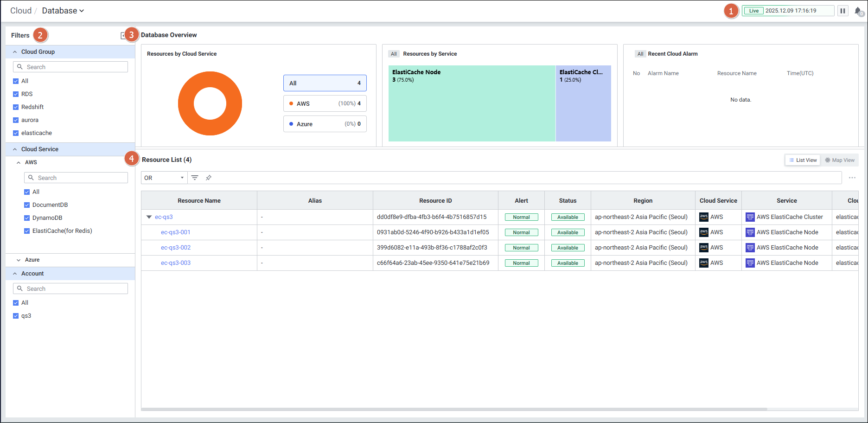Collapse the Filters panel icon
This screenshot has width=868, height=423.
pyautogui.click(x=123, y=36)
